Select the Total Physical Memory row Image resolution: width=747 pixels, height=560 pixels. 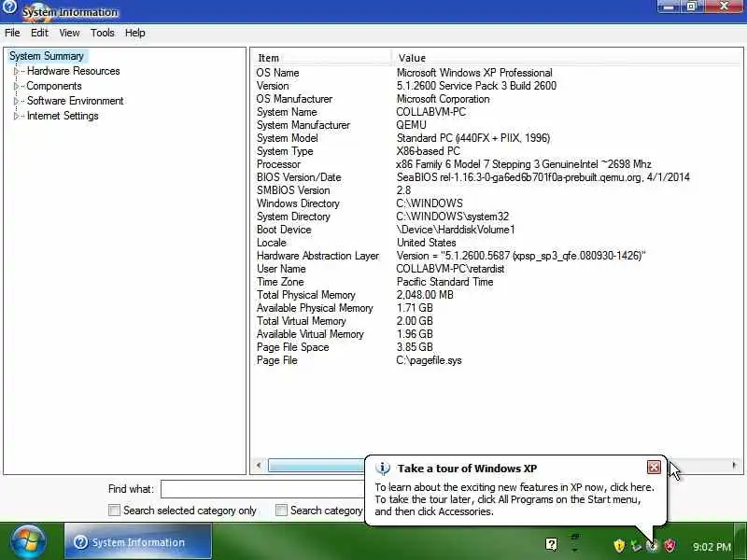[x=497, y=295]
